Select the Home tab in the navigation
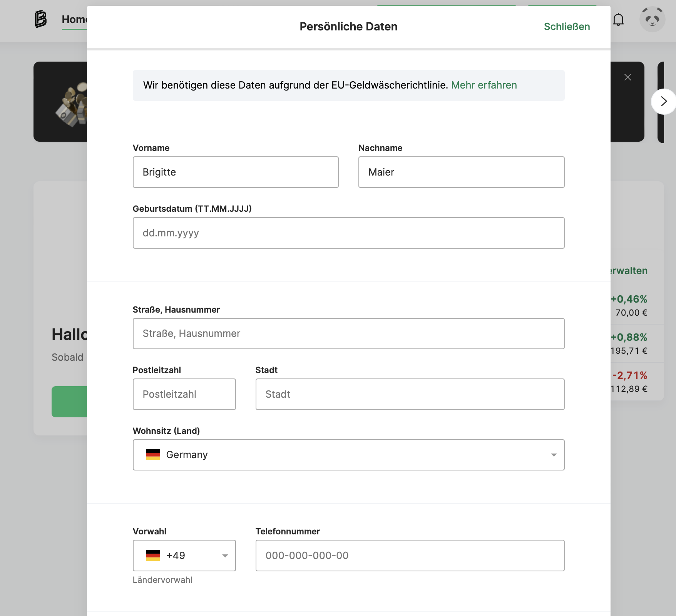Image resolution: width=676 pixels, height=616 pixels. coord(75,19)
